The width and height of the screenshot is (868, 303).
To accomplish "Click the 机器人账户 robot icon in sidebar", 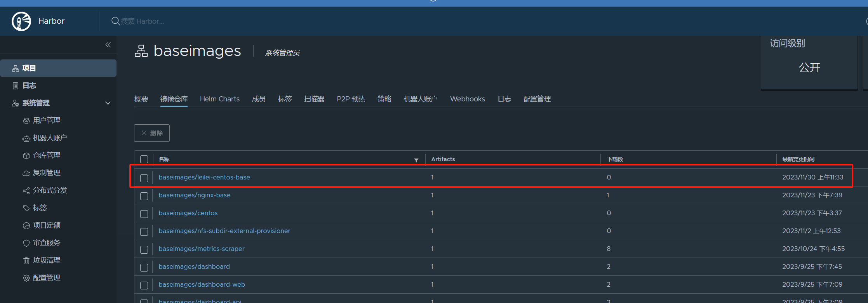I will (26, 138).
